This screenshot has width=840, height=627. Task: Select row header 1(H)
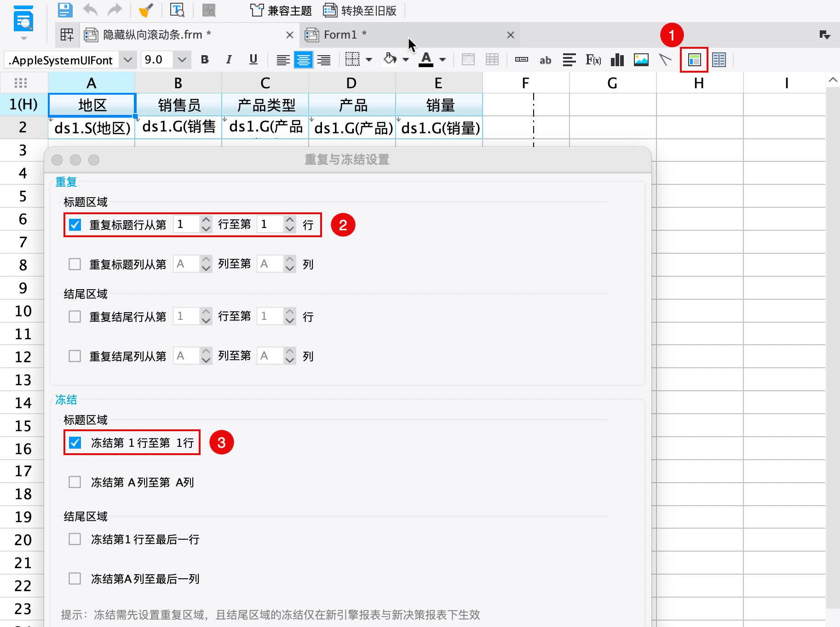23,104
